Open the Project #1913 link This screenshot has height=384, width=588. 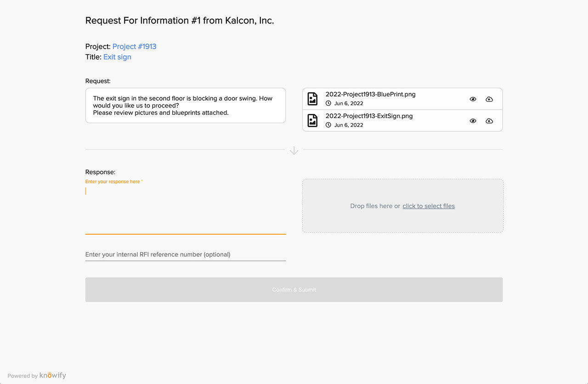(x=134, y=46)
